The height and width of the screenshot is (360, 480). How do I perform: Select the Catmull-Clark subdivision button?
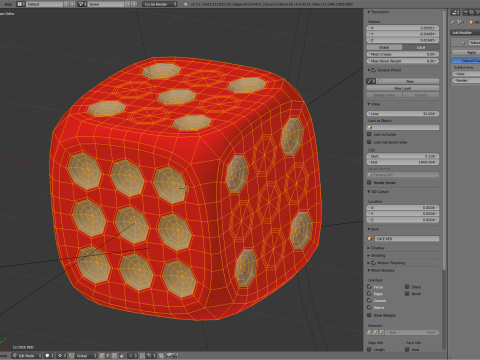(466, 60)
